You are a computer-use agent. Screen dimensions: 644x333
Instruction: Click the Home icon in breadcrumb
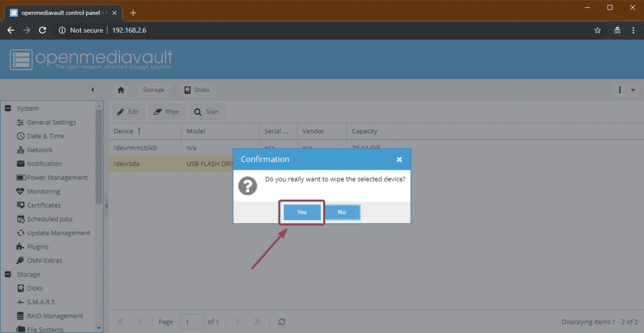coord(121,90)
